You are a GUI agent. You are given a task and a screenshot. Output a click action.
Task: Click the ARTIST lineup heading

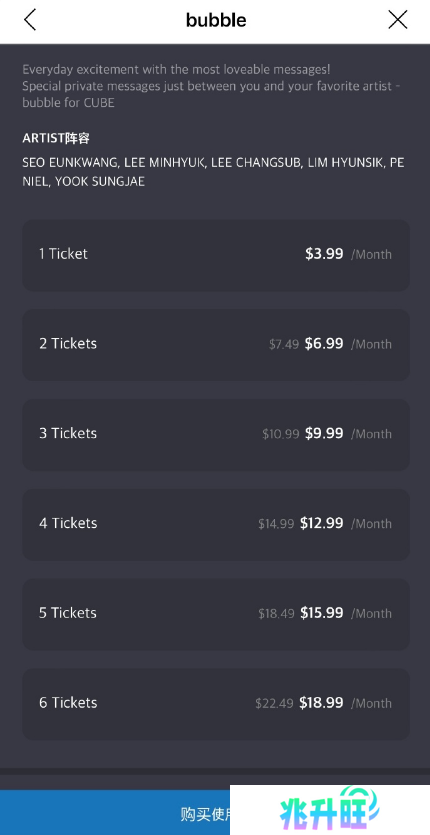point(56,138)
